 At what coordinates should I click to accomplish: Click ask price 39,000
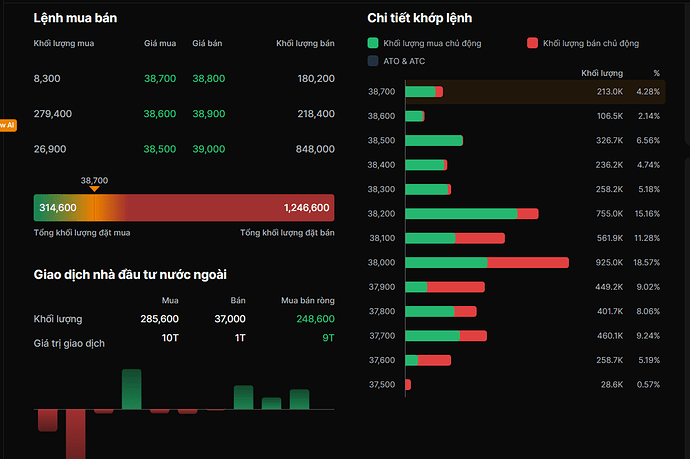click(209, 149)
